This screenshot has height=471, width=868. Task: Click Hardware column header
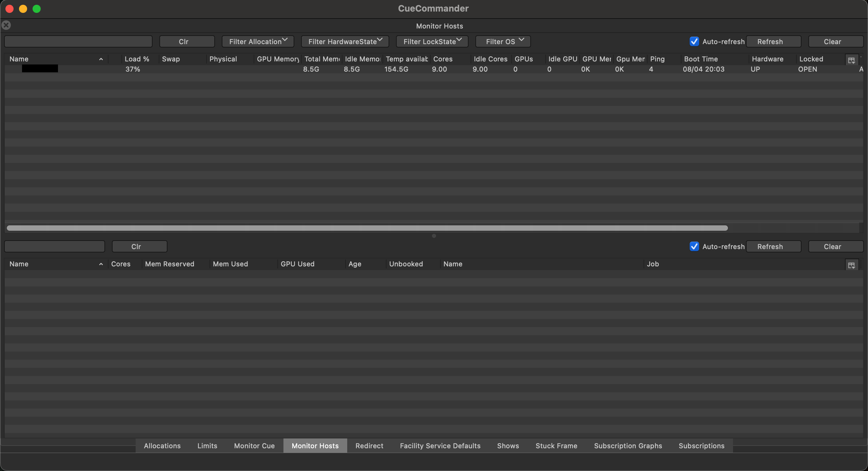click(772, 59)
